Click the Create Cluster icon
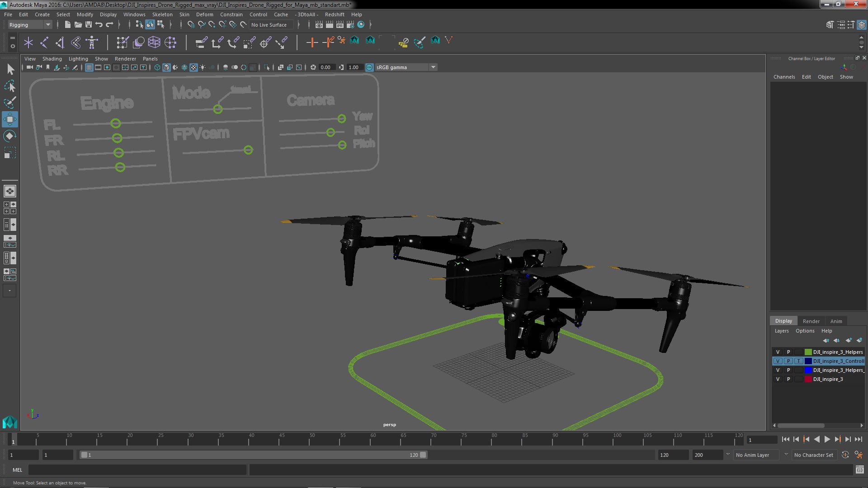Image resolution: width=868 pixels, height=488 pixels. (170, 42)
